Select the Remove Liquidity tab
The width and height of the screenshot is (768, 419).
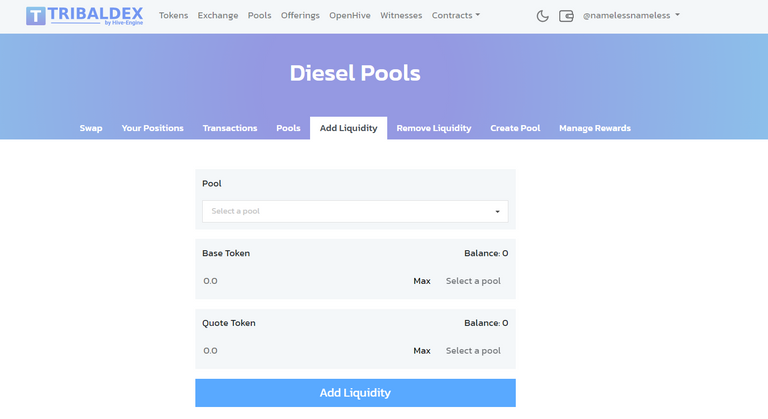[x=433, y=128]
